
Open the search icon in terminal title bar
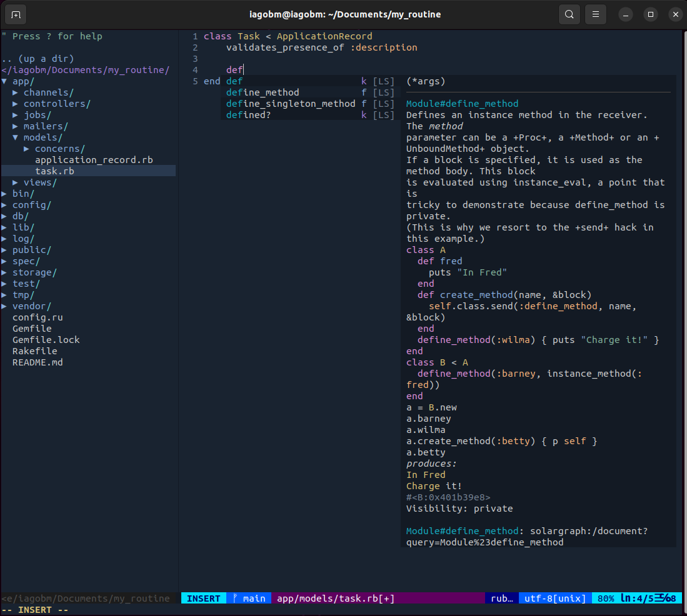click(x=569, y=14)
